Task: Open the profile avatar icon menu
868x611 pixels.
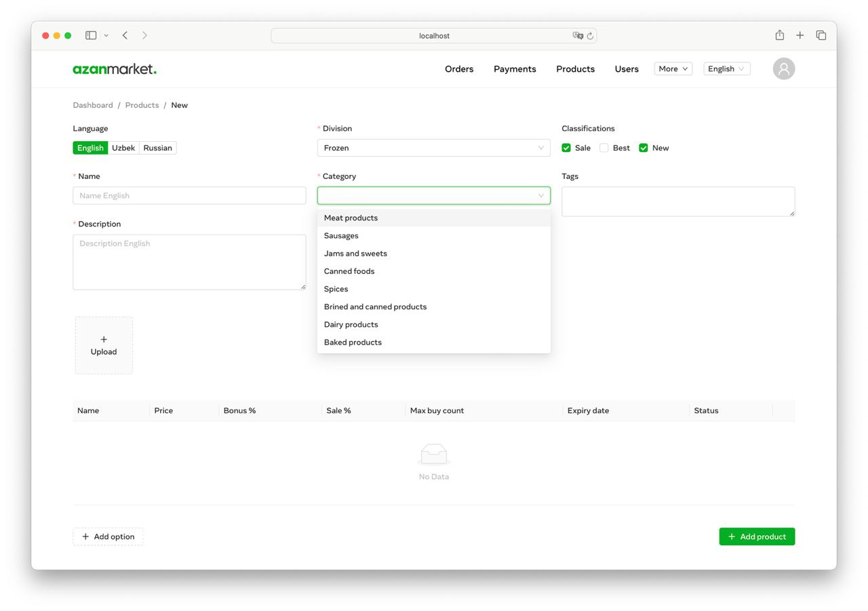Action: (783, 68)
